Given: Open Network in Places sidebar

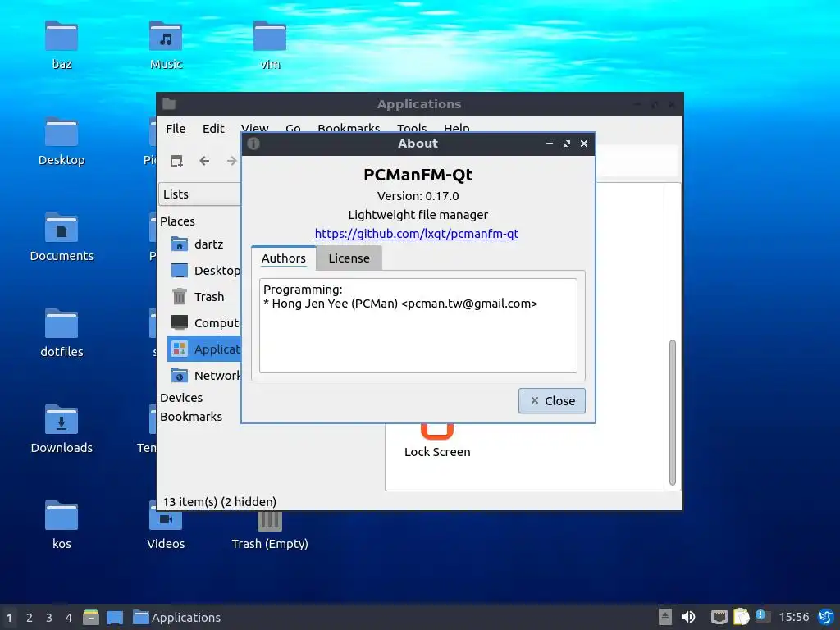Looking at the screenshot, I should [x=204, y=376].
